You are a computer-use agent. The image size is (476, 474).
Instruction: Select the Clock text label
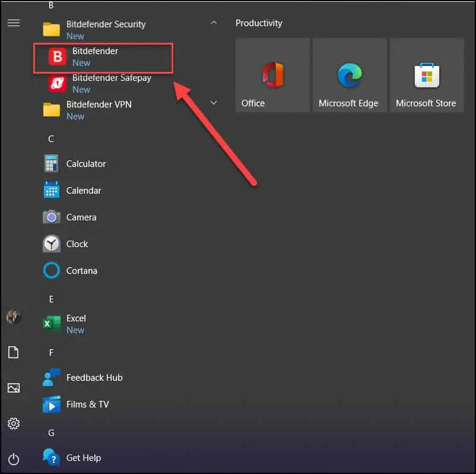(77, 244)
